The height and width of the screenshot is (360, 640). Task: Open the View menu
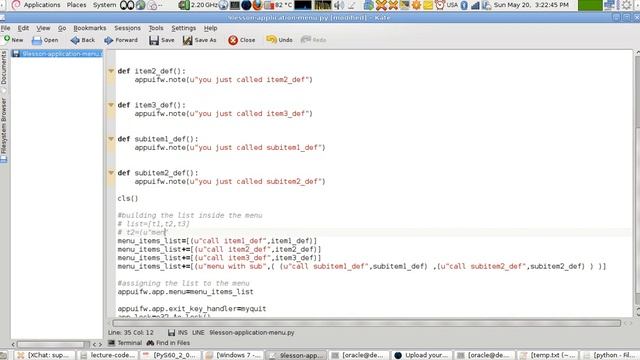pyautogui.click(x=43, y=28)
